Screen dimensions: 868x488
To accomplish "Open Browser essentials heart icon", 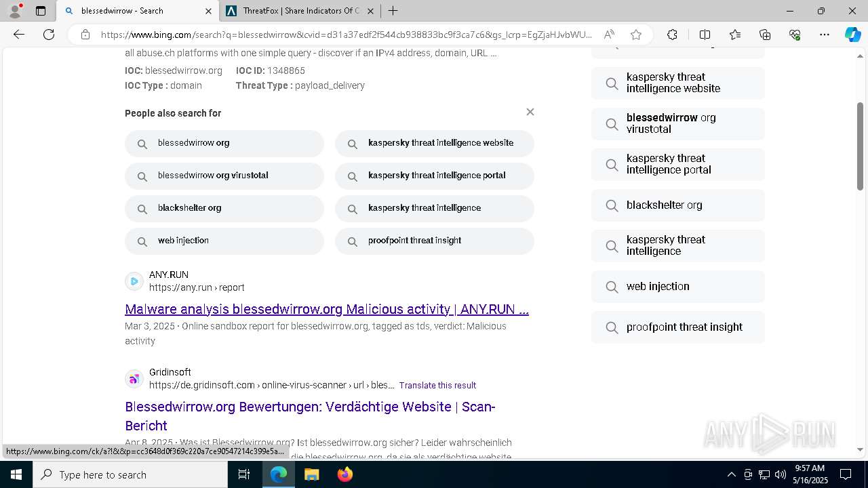I will (795, 35).
